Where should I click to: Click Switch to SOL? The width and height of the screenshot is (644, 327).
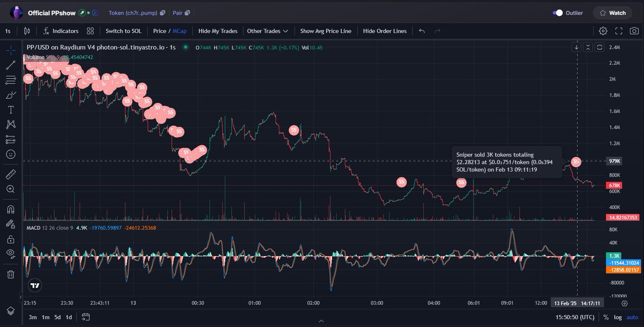pyautogui.click(x=123, y=31)
